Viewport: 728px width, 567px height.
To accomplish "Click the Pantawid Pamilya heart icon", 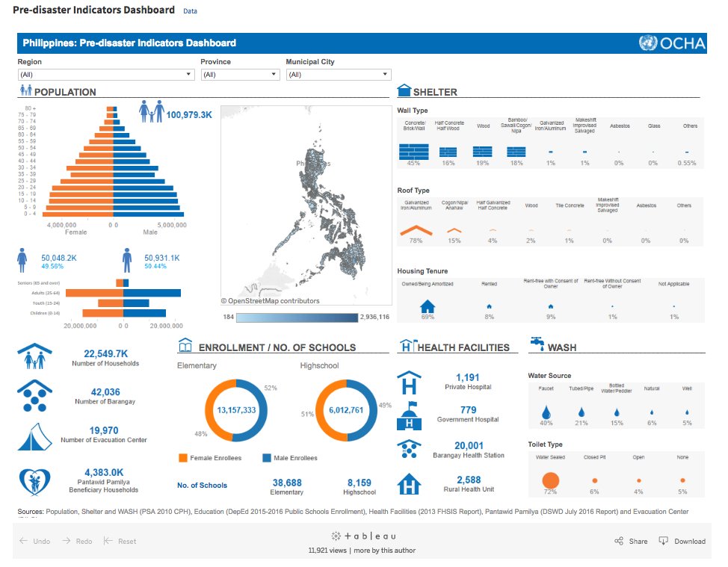I will tap(34, 480).
